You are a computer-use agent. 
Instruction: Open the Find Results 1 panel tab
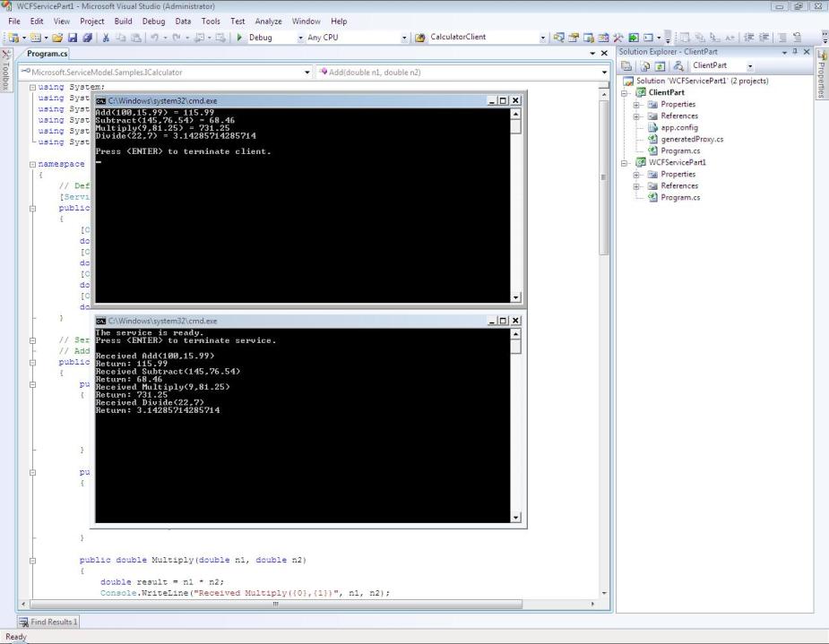[50, 622]
